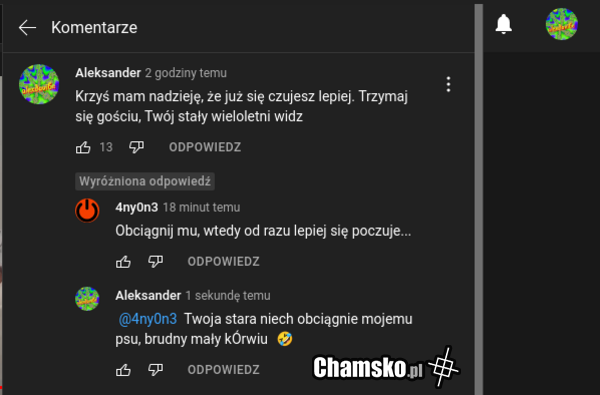Open 4ny0n3 channel via username
This screenshot has width=600, height=395.
click(137, 207)
